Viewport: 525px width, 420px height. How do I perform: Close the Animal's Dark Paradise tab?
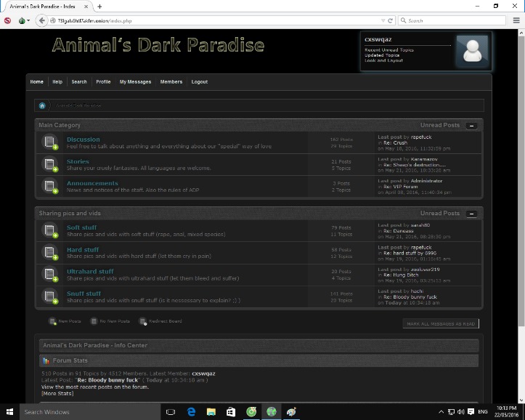tap(86, 7)
